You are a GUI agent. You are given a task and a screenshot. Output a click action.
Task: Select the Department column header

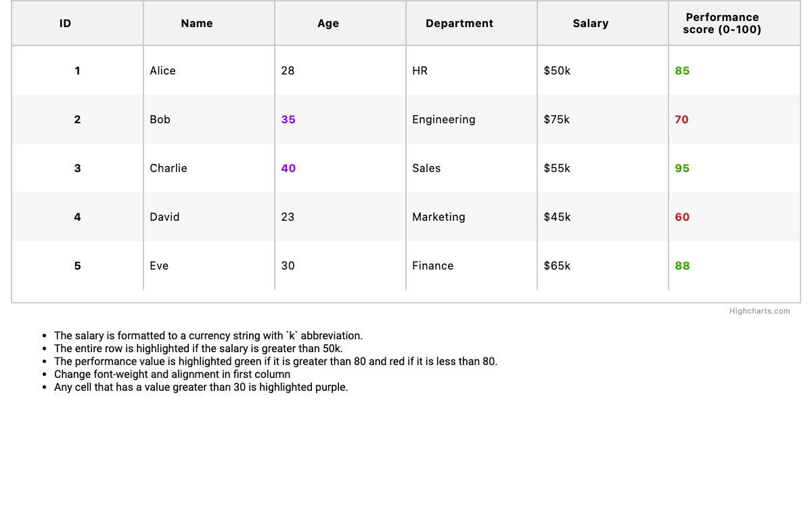click(x=459, y=24)
